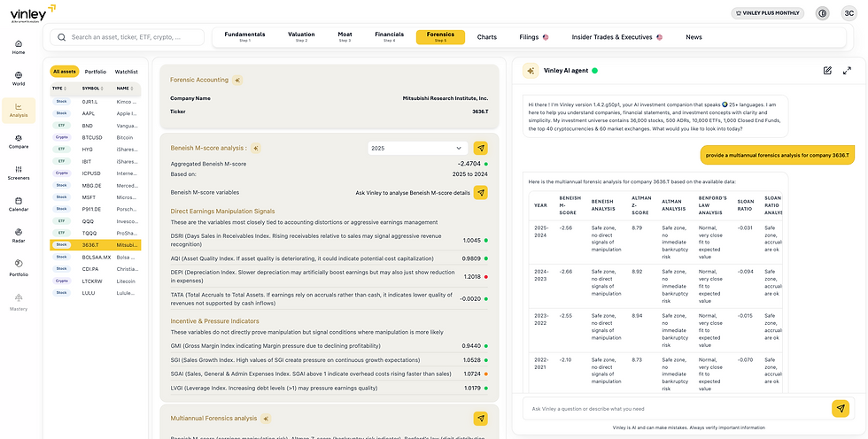The image size is (868, 439).
Task: Click the Vinley Plus Monthly button
Action: (x=767, y=13)
